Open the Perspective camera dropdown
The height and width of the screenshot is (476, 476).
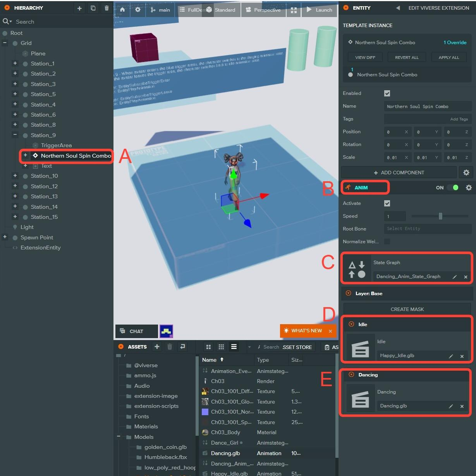tap(263, 10)
